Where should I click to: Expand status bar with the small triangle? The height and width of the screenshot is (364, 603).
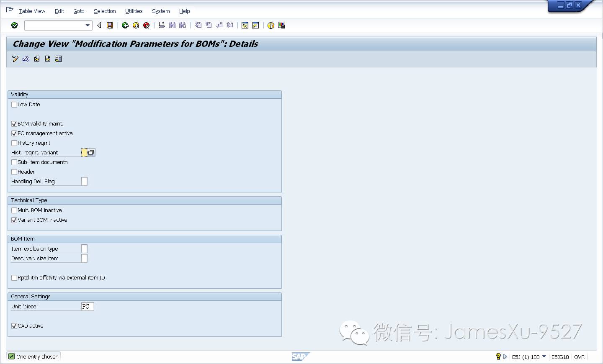click(x=505, y=356)
